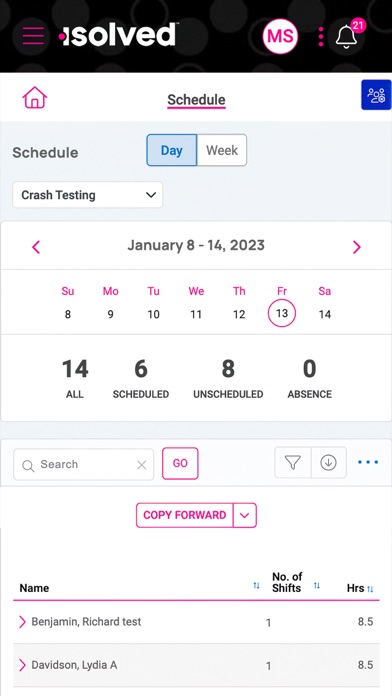This screenshot has height=696, width=392.
Task: Open the vertical dots menu beside avatar
Action: [321, 36]
